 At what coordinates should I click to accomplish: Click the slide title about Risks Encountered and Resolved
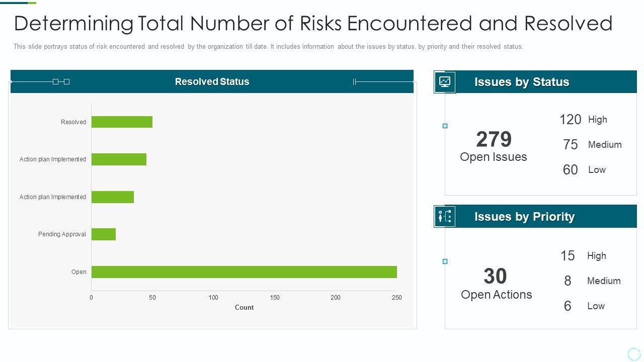coord(313,23)
